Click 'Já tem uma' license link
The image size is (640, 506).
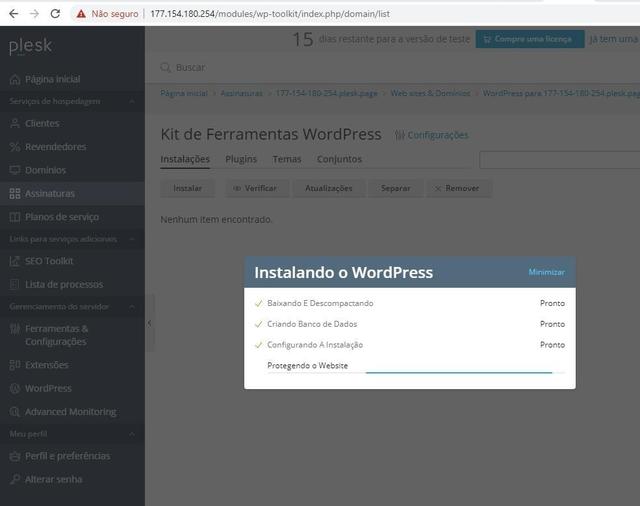coord(614,39)
